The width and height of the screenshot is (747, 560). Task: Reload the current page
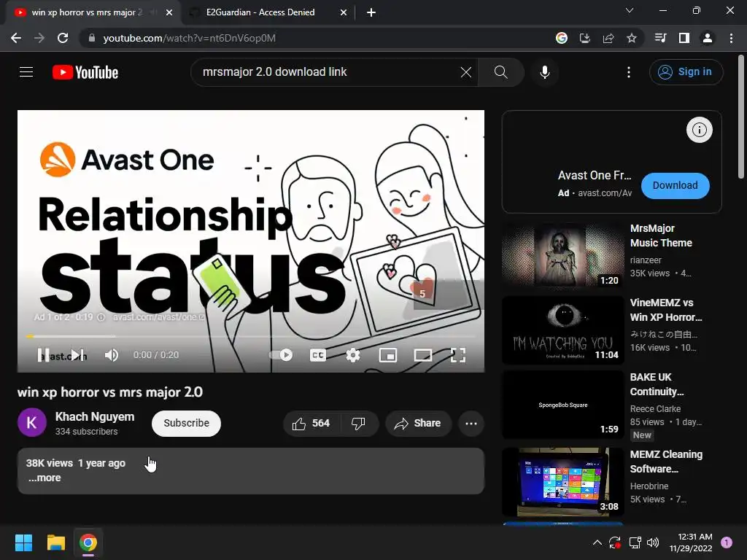click(x=63, y=38)
